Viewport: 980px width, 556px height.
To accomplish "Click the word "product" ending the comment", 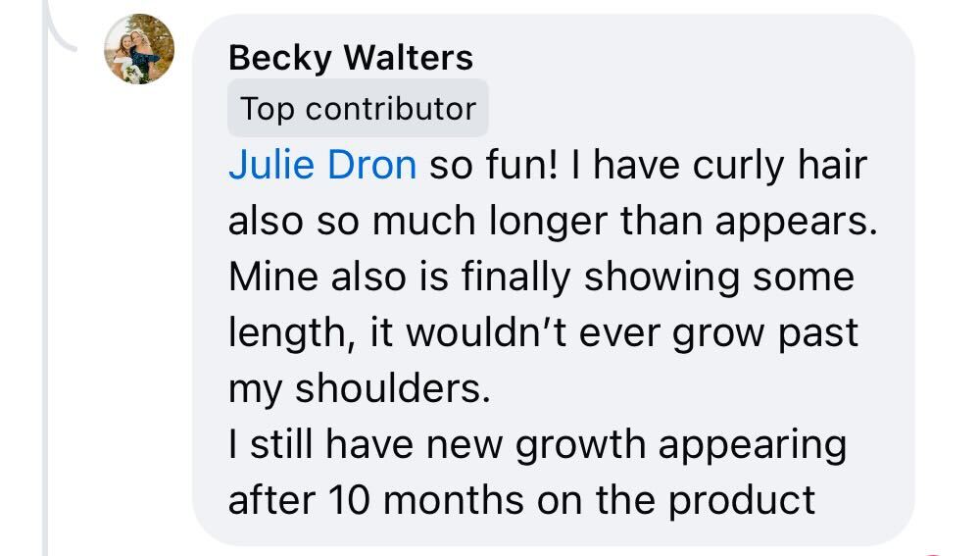I will 742,502.
